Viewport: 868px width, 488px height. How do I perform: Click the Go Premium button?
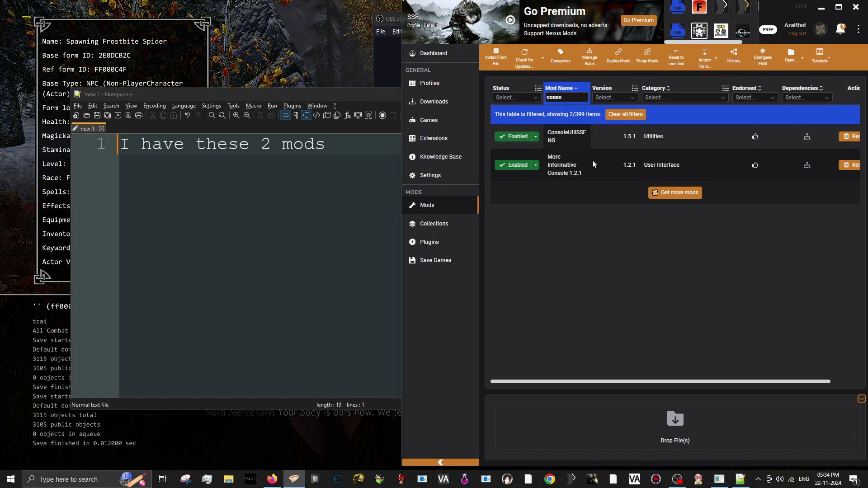638,20
